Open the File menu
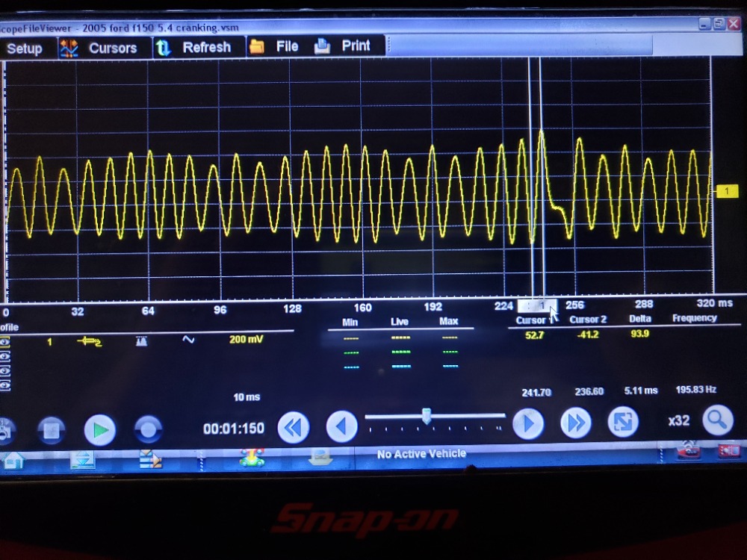 point(274,46)
